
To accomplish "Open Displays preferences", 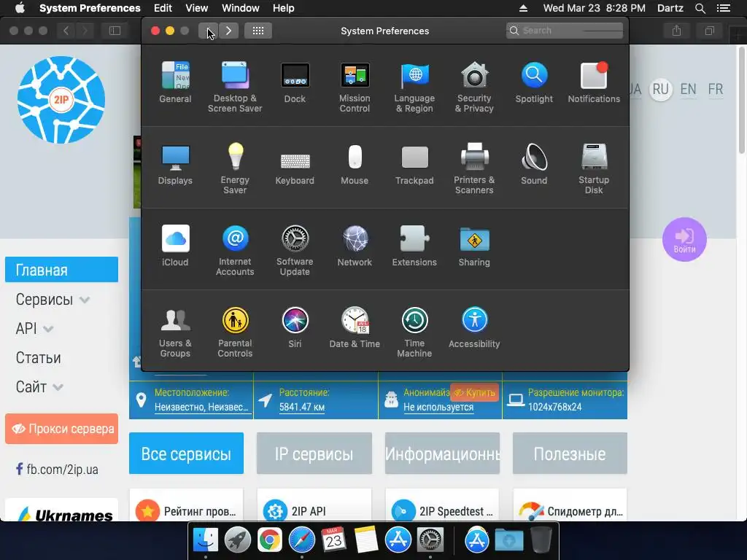I will point(175,164).
